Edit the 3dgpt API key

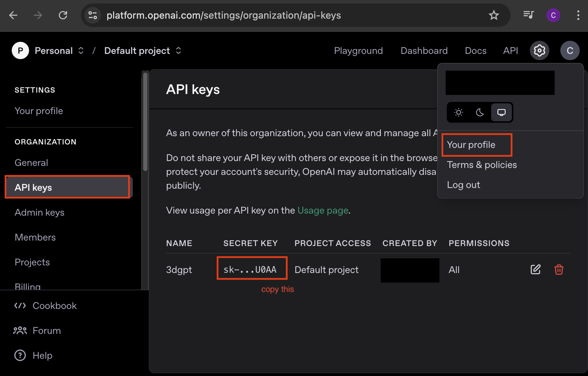coord(535,270)
